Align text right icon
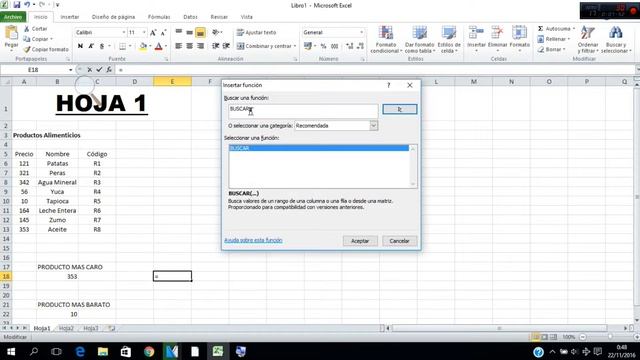640x360 pixels. pos(200,46)
